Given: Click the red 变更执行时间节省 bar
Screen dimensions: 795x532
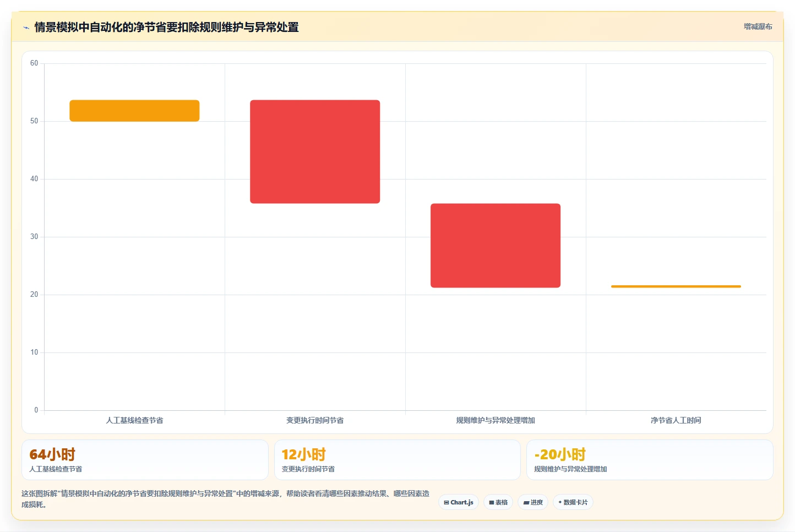Looking at the screenshot, I should [x=315, y=152].
